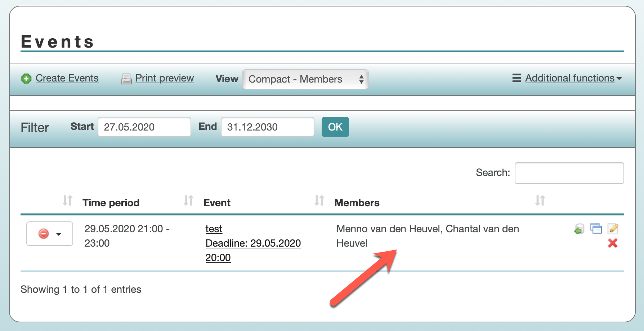Click the duplicate windows copy icon
This screenshot has width=644, height=331.
click(596, 229)
